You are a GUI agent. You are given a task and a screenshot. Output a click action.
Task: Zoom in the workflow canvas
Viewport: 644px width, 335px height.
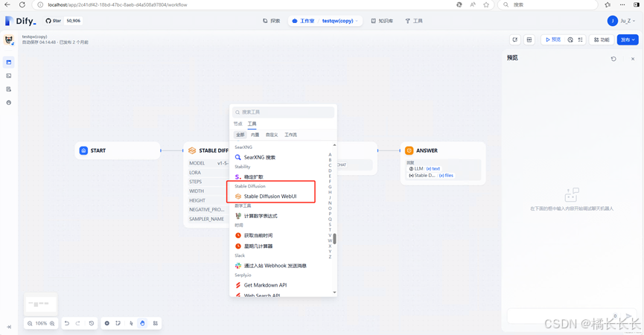(x=52, y=324)
